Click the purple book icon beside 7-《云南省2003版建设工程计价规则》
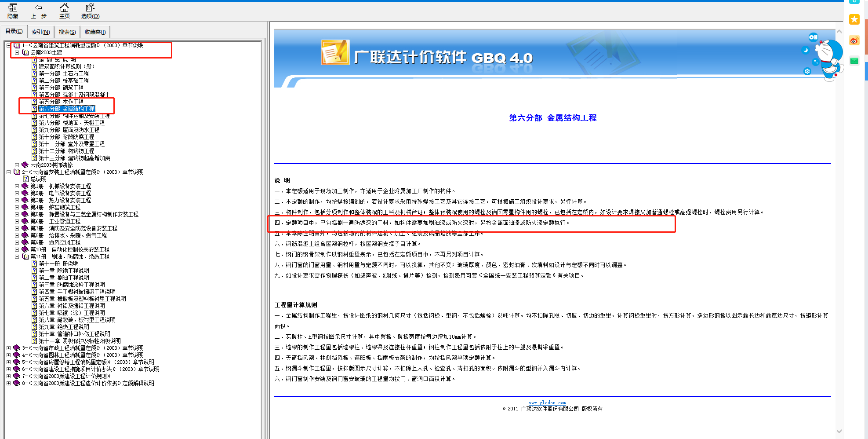Screen dimensions: 868x439 [x=17, y=376]
